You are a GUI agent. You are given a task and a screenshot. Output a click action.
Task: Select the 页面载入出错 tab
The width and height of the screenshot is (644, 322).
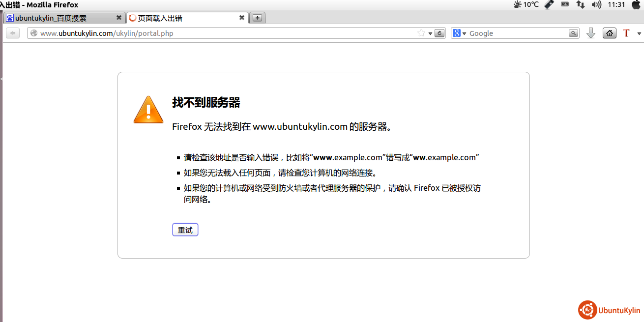(182, 18)
